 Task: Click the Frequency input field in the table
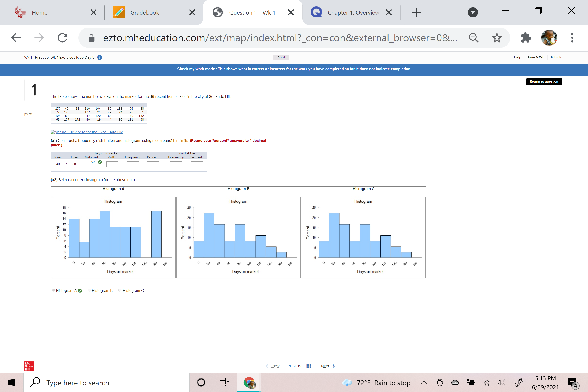(x=133, y=164)
